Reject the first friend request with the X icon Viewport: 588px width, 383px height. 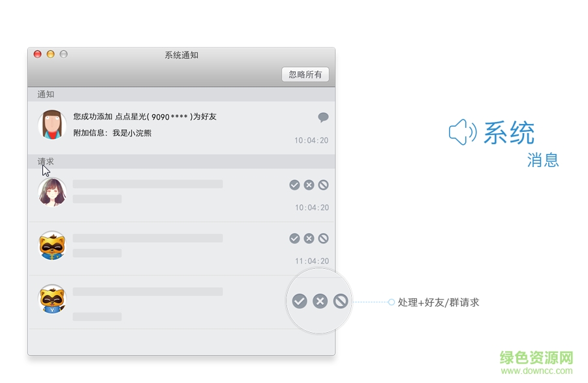(x=309, y=185)
